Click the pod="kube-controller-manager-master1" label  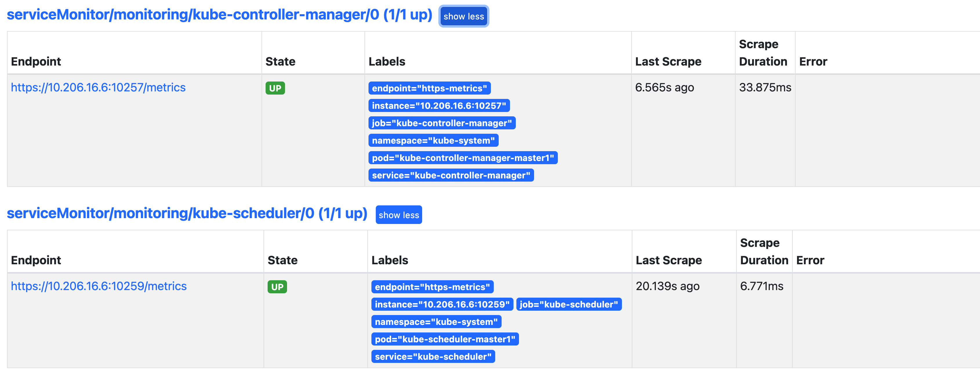463,158
